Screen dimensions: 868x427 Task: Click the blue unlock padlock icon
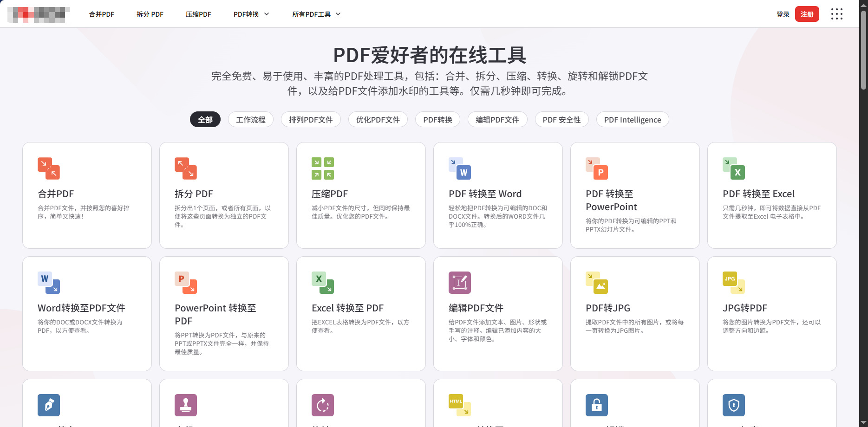[x=597, y=405]
